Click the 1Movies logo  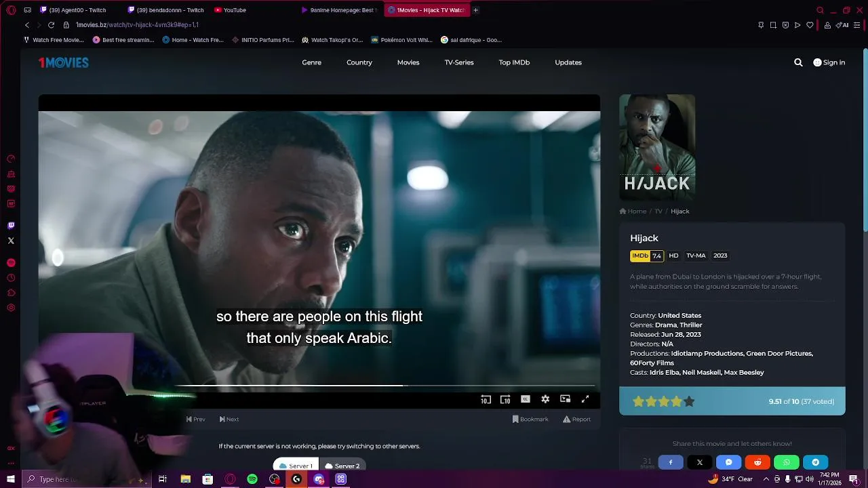pos(64,62)
